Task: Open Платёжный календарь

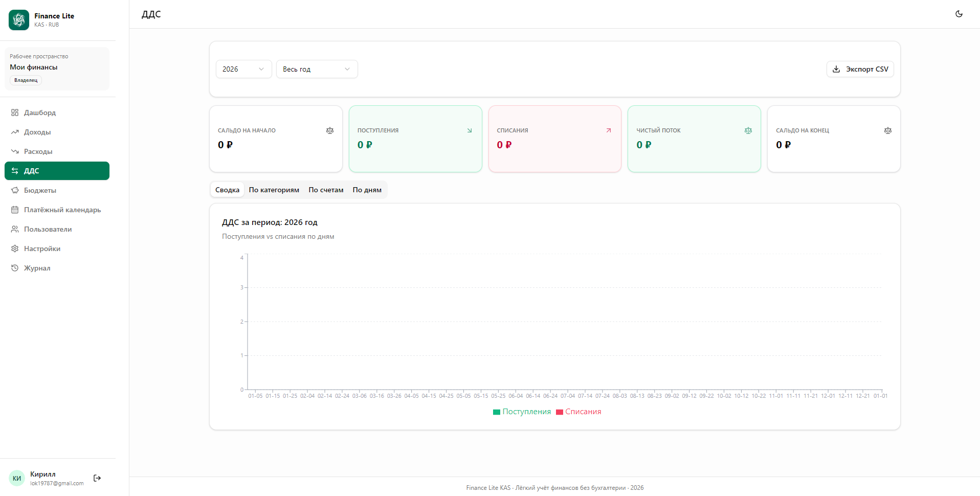Action: (x=57, y=210)
